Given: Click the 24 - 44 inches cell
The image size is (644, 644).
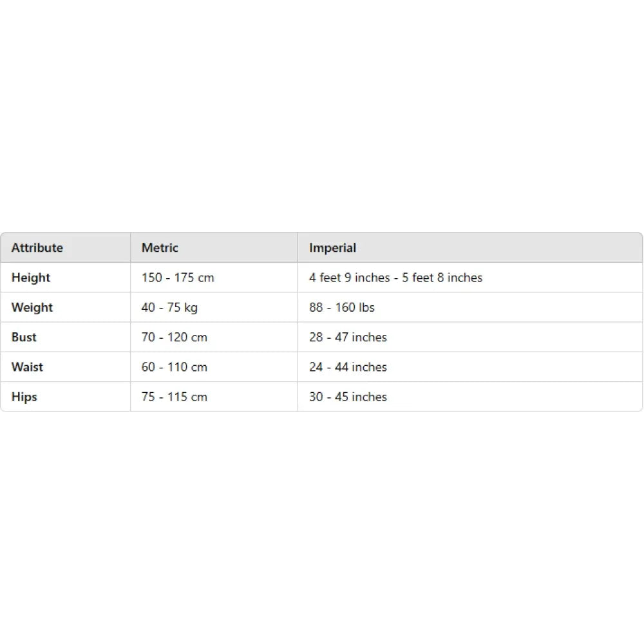Looking at the screenshot, I should pyautogui.click(x=348, y=367).
